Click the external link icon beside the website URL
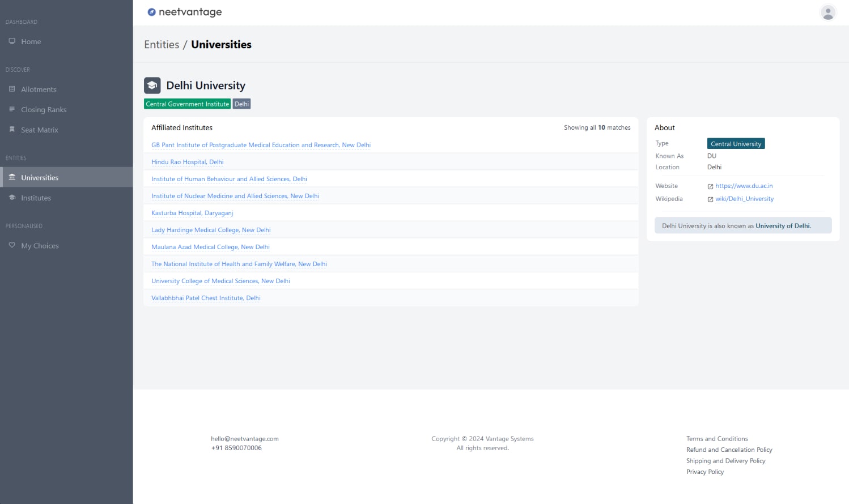The image size is (849, 504). click(x=710, y=186)
